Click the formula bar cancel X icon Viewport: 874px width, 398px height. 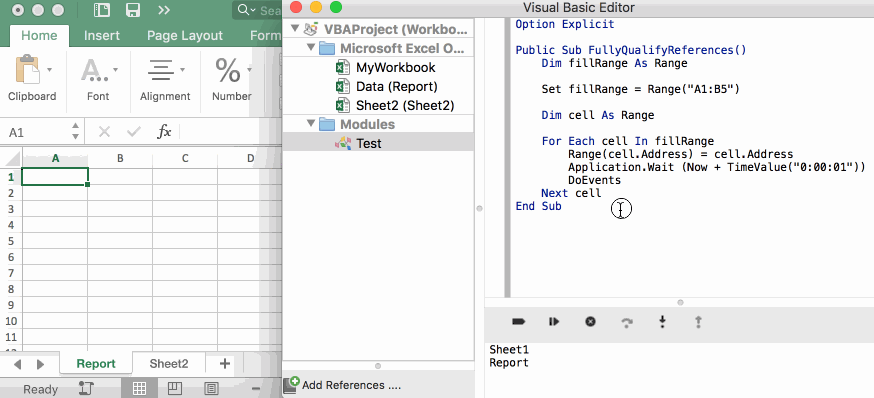(104, 132)
